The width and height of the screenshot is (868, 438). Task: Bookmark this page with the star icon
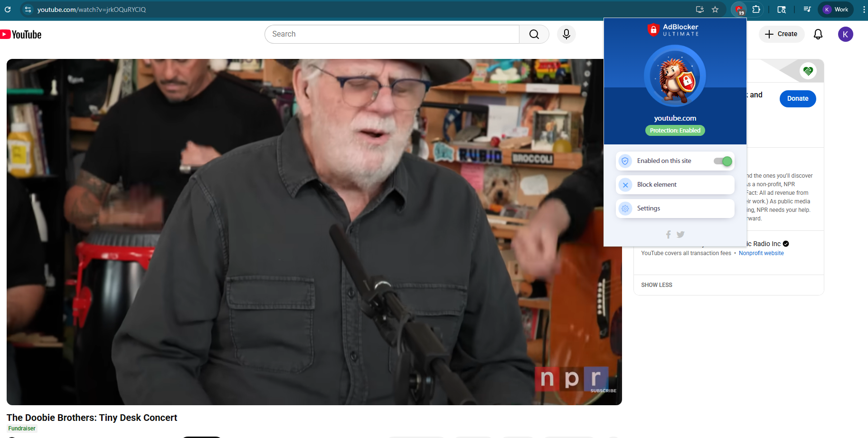point(715,10)
